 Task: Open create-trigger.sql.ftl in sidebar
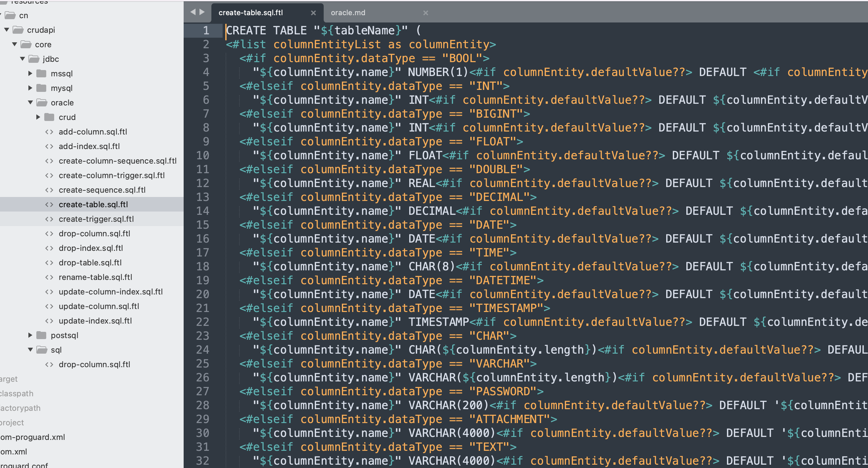(96, 219)
